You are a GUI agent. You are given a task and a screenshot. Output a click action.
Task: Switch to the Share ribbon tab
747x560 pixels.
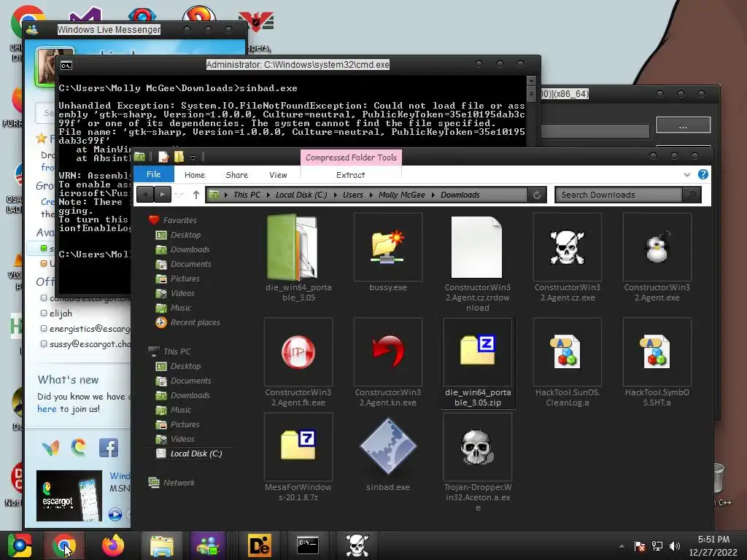237,175
